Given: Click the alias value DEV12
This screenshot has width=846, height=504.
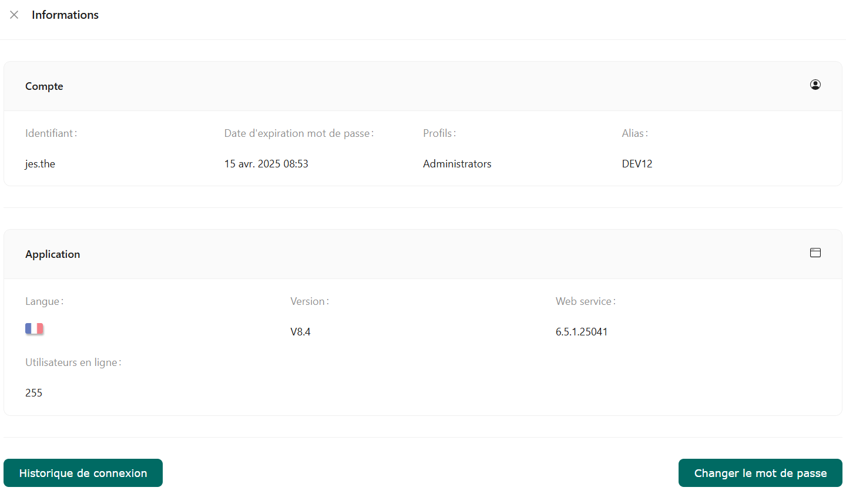Looking at the screenshot, I should 637,164.
